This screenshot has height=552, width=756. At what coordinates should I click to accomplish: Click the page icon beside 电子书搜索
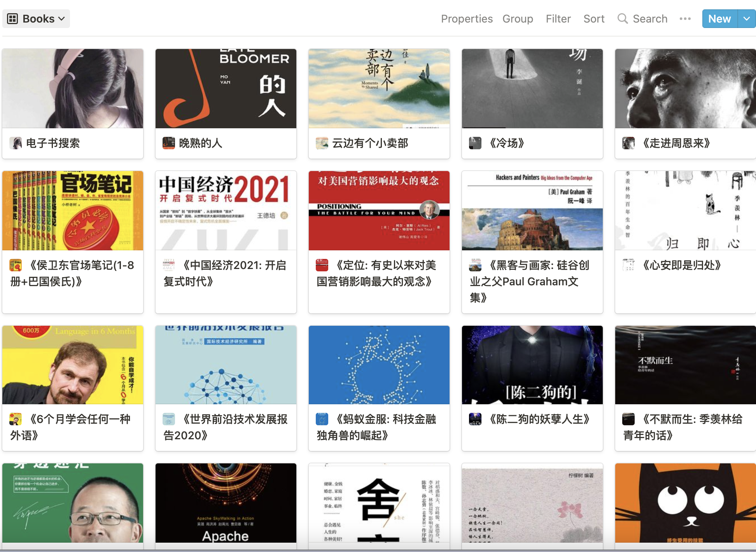pos(15,143)
